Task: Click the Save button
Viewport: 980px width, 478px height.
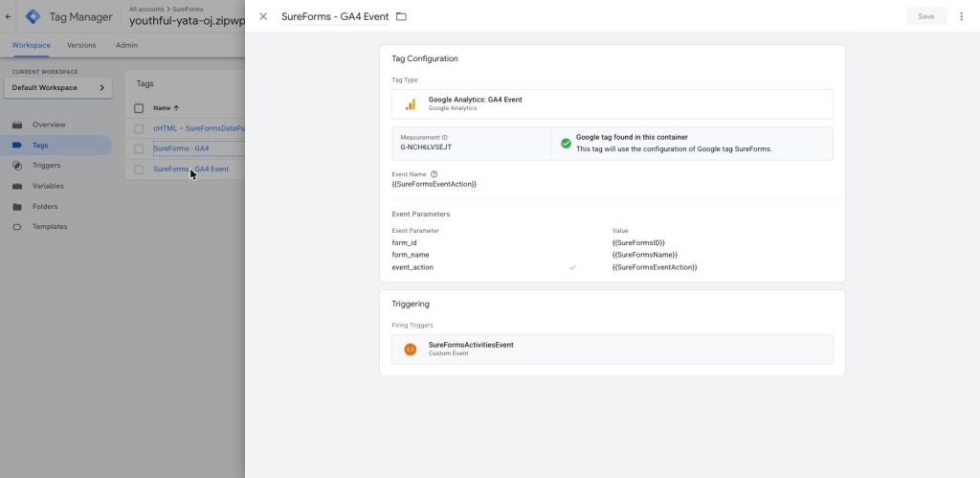Action: [x=925, y=16]
